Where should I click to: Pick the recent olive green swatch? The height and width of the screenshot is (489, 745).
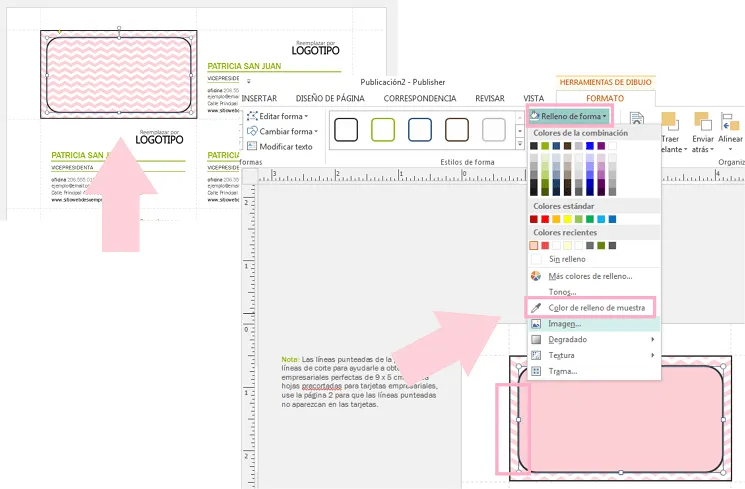pyautogui.click(x=601, y=245)
